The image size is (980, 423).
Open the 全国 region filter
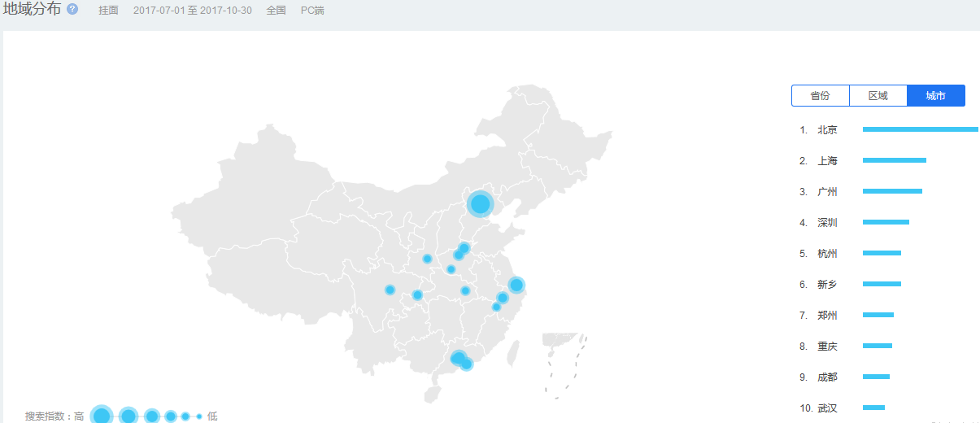click(276, 11)
